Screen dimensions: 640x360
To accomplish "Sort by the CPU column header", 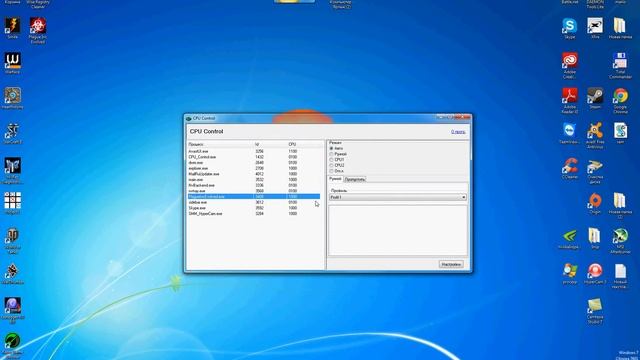I will 304,144.
